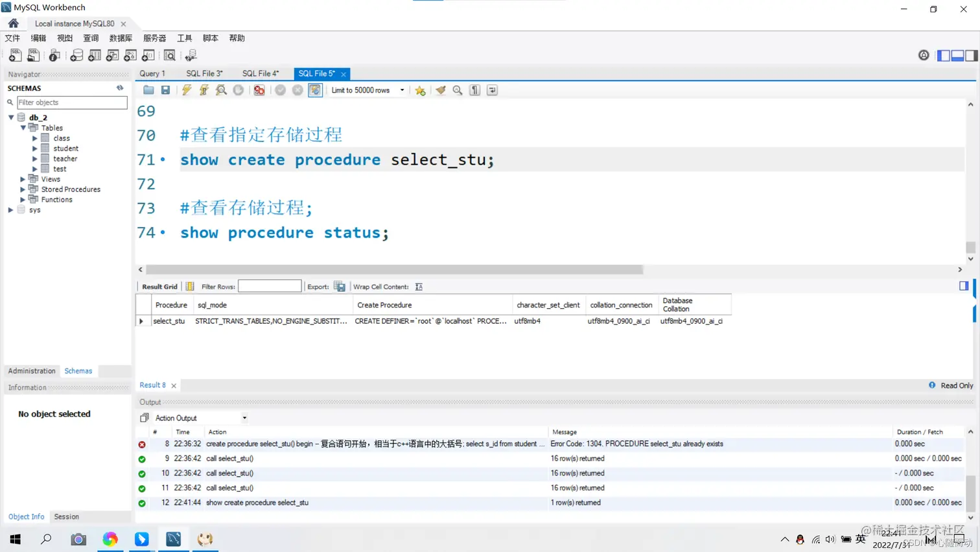Open a script file in this editor
Viewport: 980px width, 552px height.
[x=148, y=90]
